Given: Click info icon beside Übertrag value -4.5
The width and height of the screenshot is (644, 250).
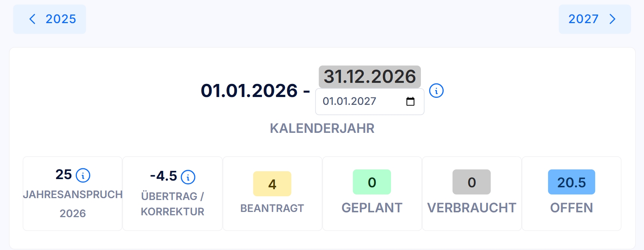Looking at the screenshot, I should click(x=188, y=177).
